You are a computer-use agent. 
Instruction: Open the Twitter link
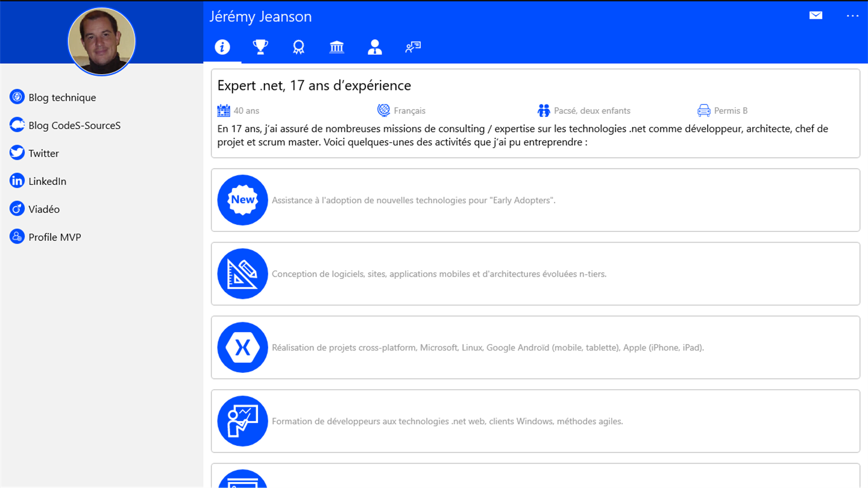(44, 153)
